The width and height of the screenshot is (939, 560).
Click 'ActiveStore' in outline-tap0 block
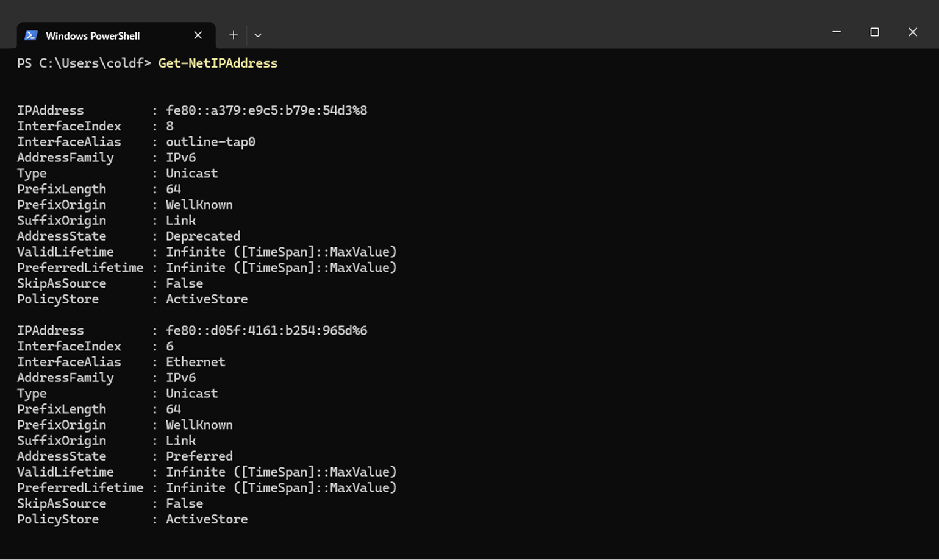tap(207, 299)
